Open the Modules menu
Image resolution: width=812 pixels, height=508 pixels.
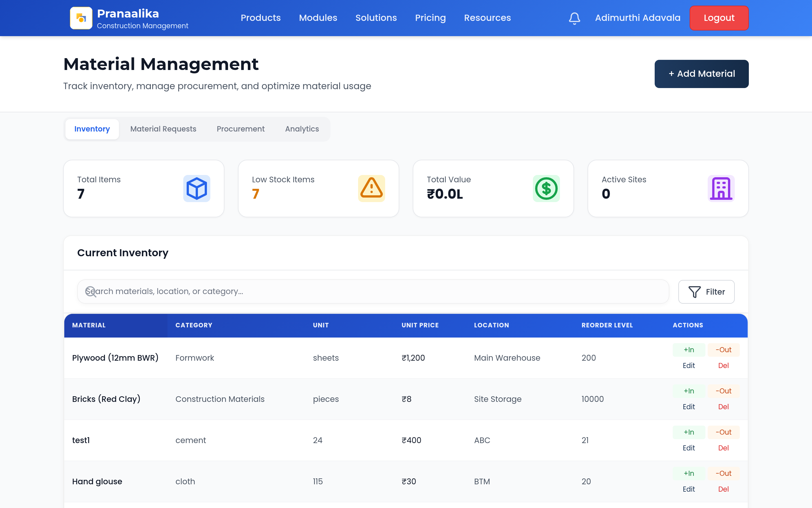[318, 18]
